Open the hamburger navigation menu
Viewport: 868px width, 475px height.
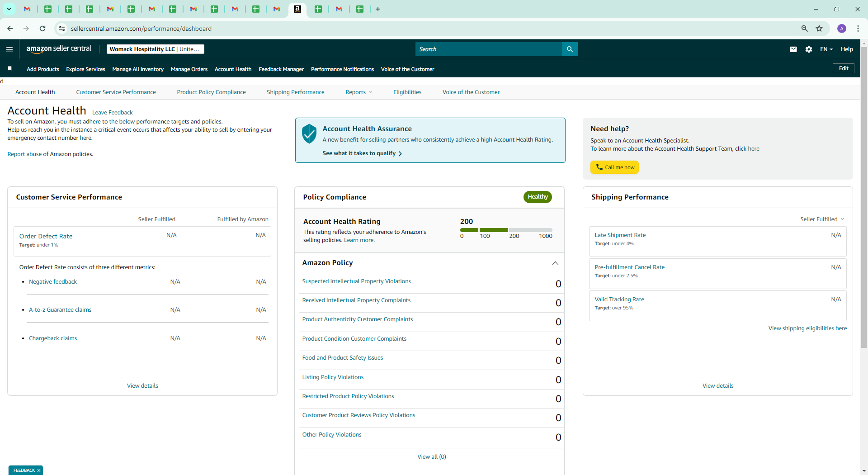[x=9, y=49]
